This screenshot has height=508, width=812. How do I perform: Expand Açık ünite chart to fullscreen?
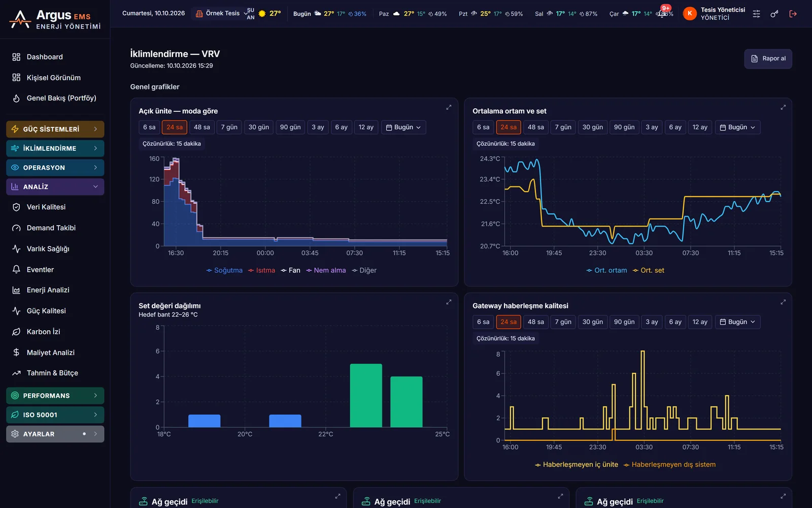click(449, 107)
